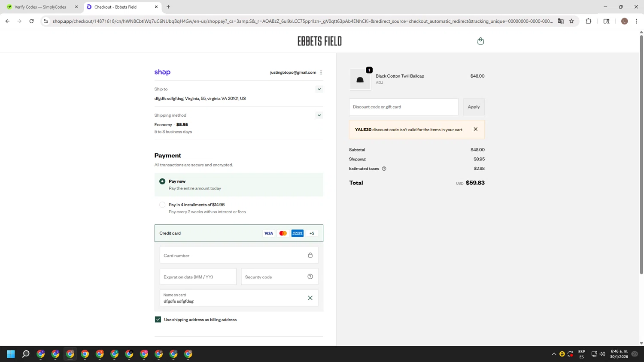
Task: Open the taskbar clock and date
Action: click(619, 354)
